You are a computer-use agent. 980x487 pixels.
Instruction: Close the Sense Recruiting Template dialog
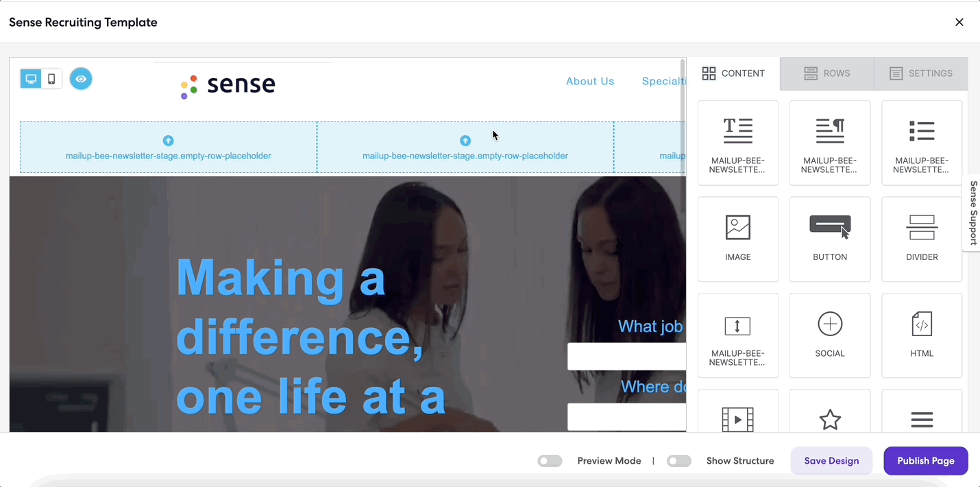click(x=959, y=22)
